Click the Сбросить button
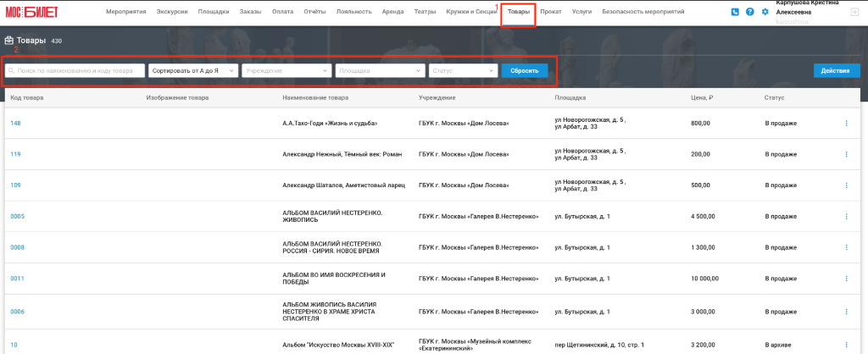Image resolution: width=868 pixels, height=354 pixels. [x=525, y=71]
